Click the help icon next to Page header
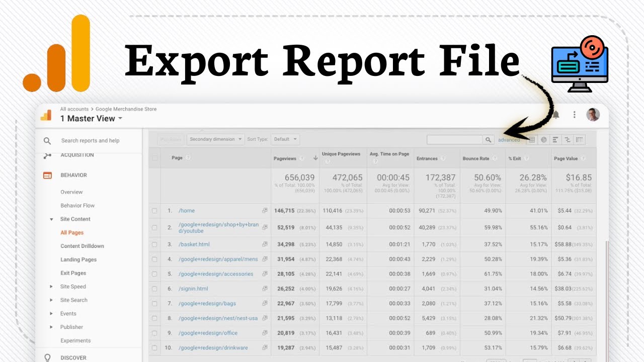The image size is (644, 362). click(188, 158)
